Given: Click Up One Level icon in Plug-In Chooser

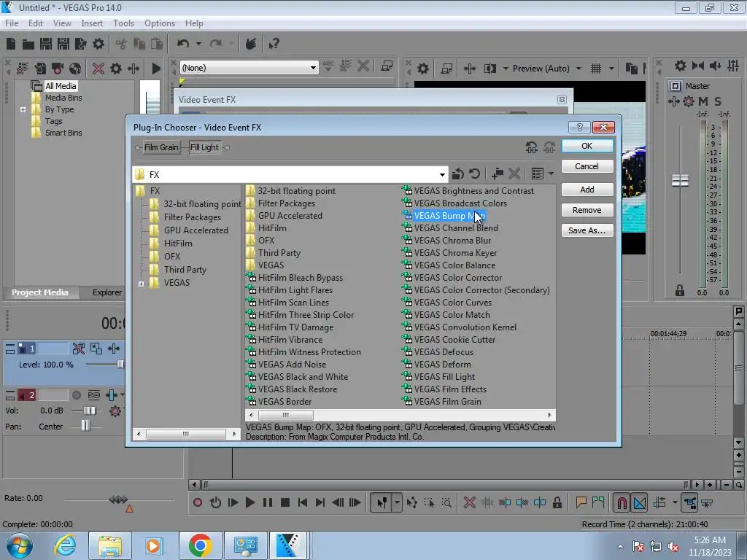Looking at the screenshot, I should (x=458, y=174).
